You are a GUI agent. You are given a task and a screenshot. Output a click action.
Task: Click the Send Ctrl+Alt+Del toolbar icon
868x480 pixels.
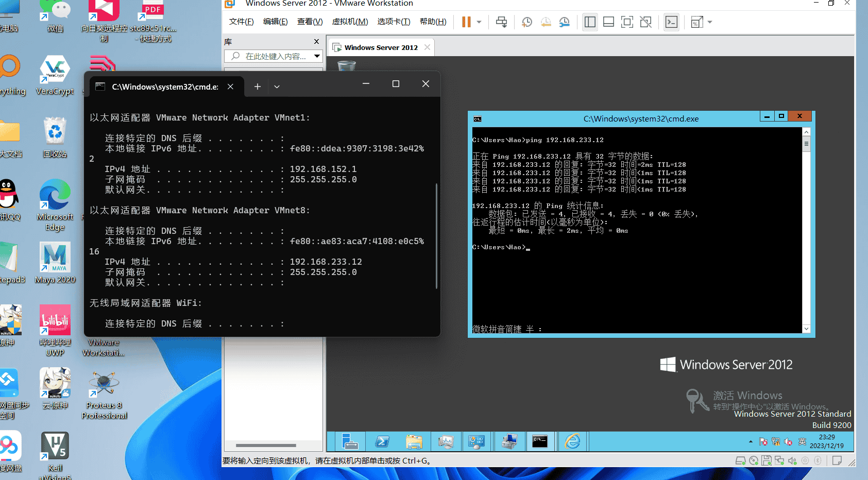501,22
